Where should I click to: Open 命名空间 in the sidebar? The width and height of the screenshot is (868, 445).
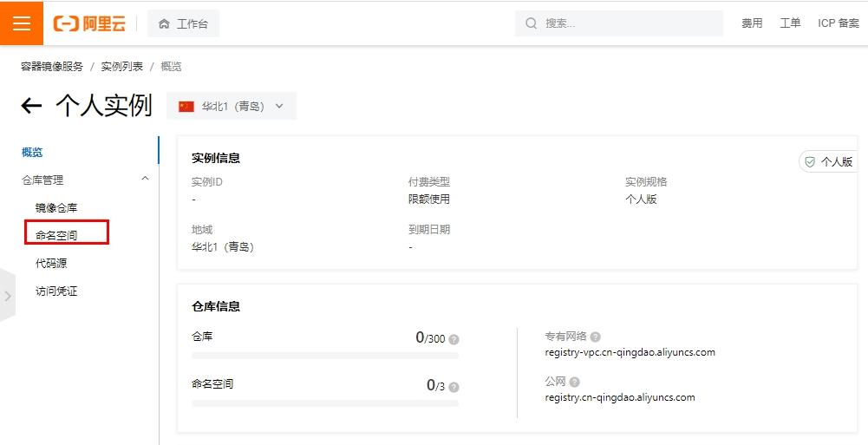coord(56,236)
